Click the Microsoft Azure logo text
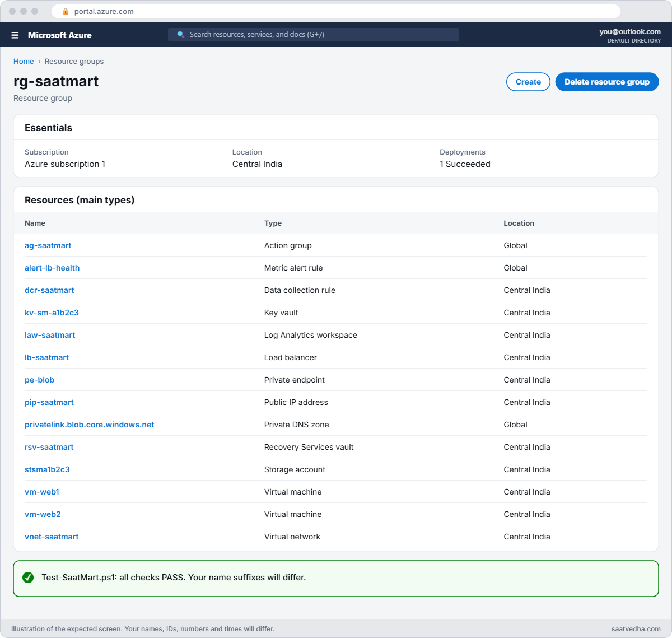Viewport: 672px width, 638px height. [x=60, y=35]
